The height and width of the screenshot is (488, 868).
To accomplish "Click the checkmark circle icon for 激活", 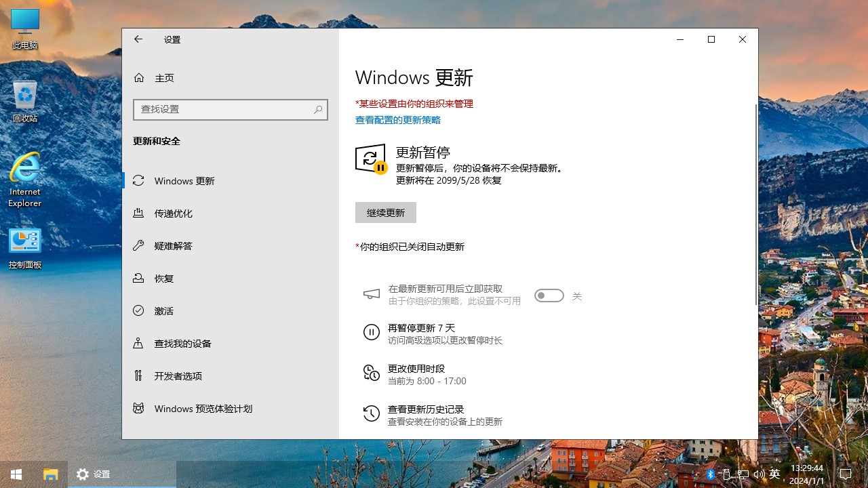I will [x=138, y=310].
